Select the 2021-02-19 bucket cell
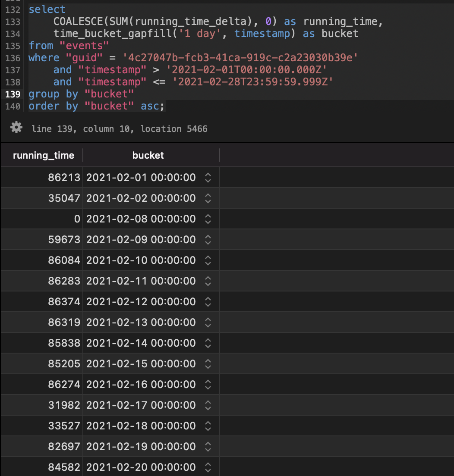Viewport: 454px width, 476px height. 140,446
